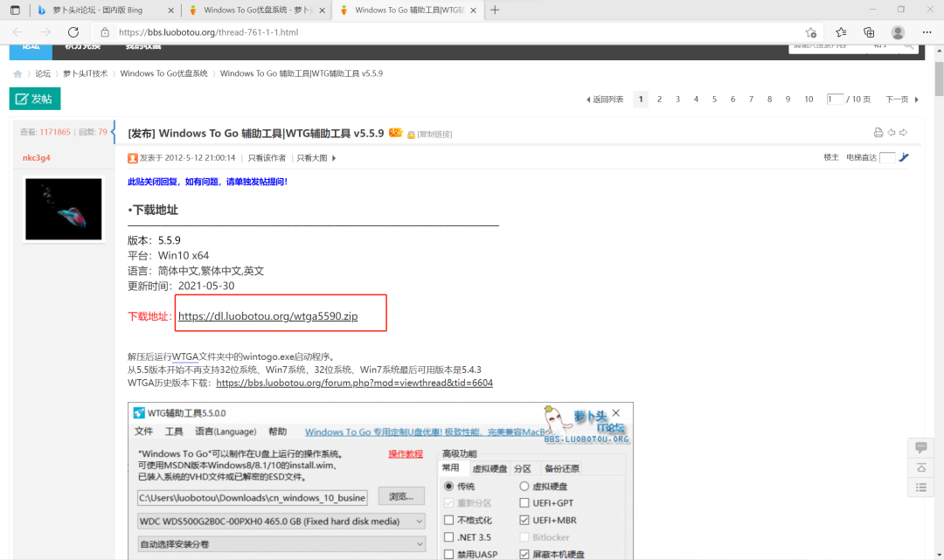Screen dimensions: 944x560
Task: Open the WTGA history versions link
Action: point(354,384)
